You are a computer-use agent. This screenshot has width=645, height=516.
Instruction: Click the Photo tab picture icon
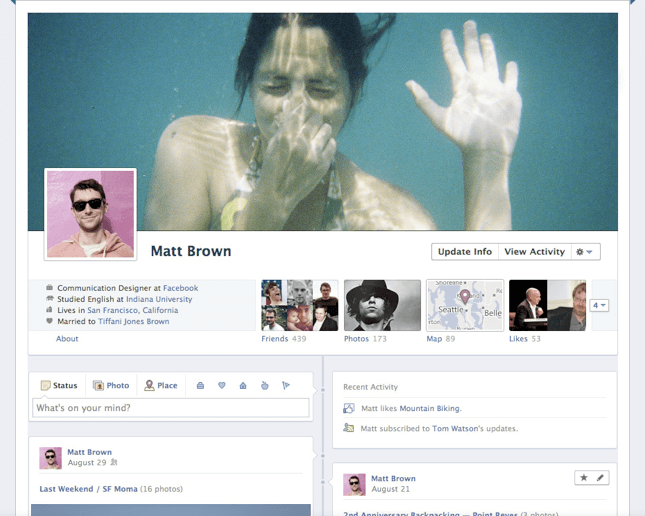pos(98,386)
